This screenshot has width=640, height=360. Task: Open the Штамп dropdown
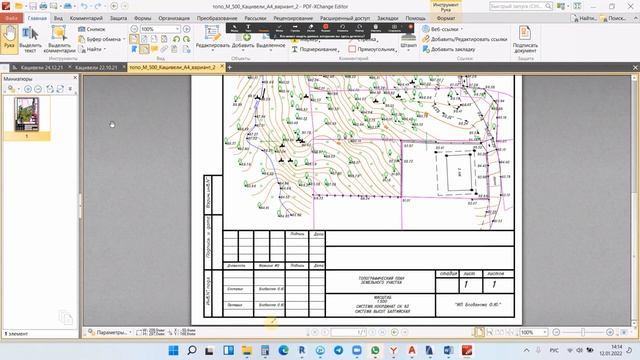click(x=408, y=43)
